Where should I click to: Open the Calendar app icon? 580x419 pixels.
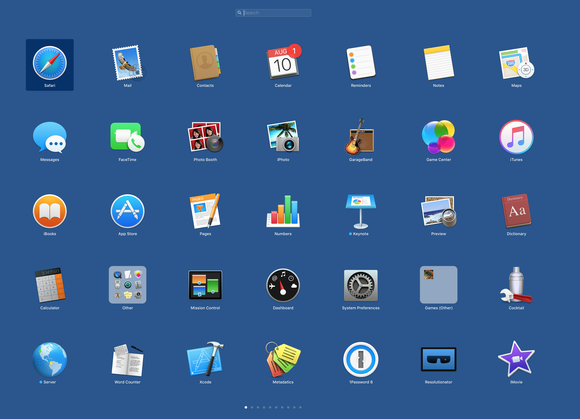pos(283,62)
